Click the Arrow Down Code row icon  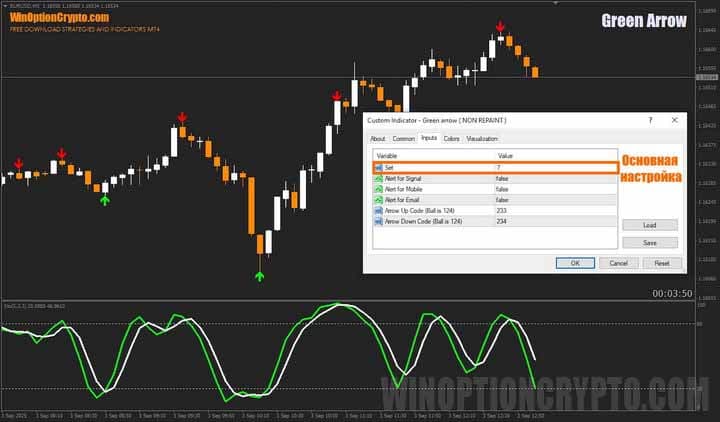click(x=379, y=221)
